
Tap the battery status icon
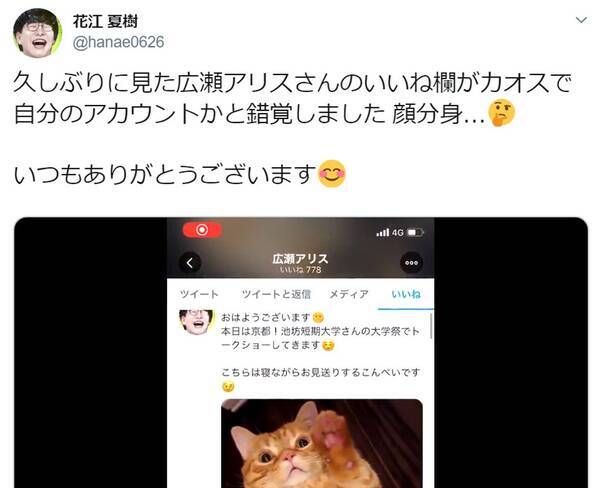[416, 232]
